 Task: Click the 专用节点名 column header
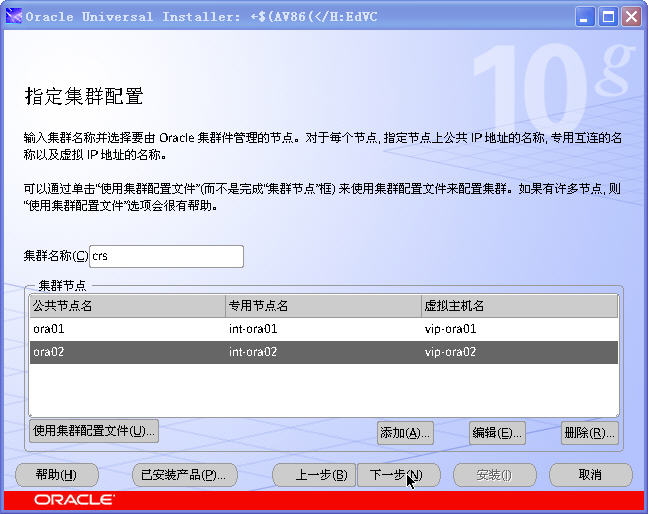[323, 306]
